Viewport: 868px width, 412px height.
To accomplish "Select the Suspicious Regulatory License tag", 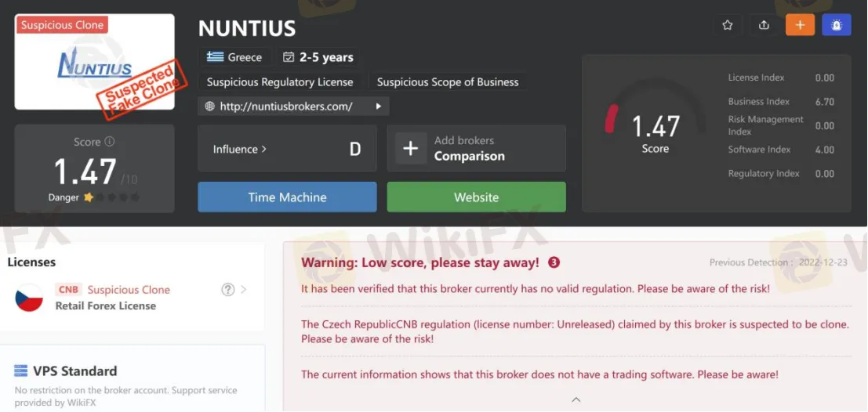I will pyautogui.click(x=280, y=82).
